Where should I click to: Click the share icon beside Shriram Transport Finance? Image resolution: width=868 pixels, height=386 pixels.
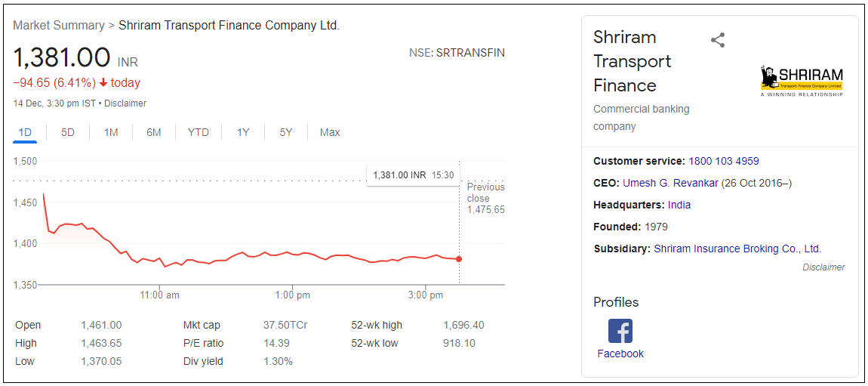coord(718,41)
